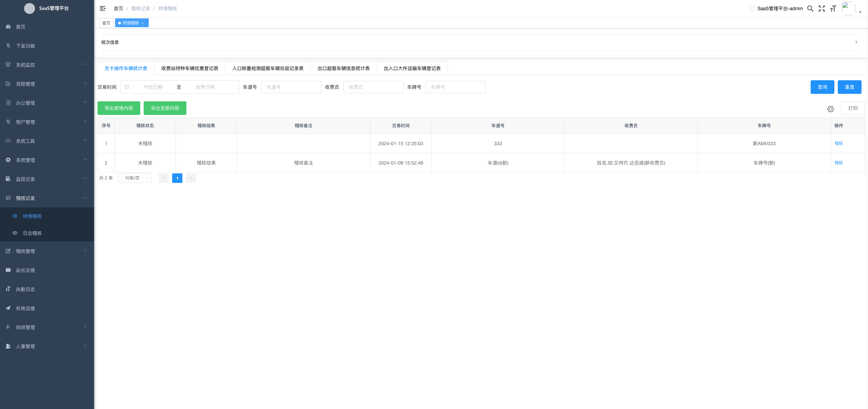
Task: Click the 办公管理 sidebar icon
Action: pyautogui.click(x=8, y=103)
